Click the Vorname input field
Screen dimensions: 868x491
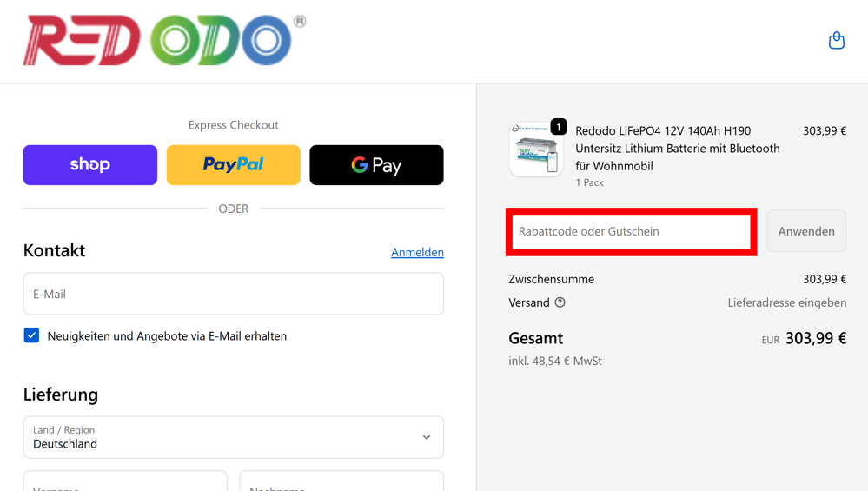(x=125, y=481)
